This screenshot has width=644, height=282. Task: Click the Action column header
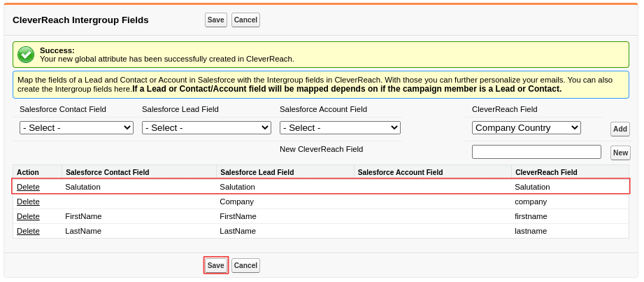28,172
